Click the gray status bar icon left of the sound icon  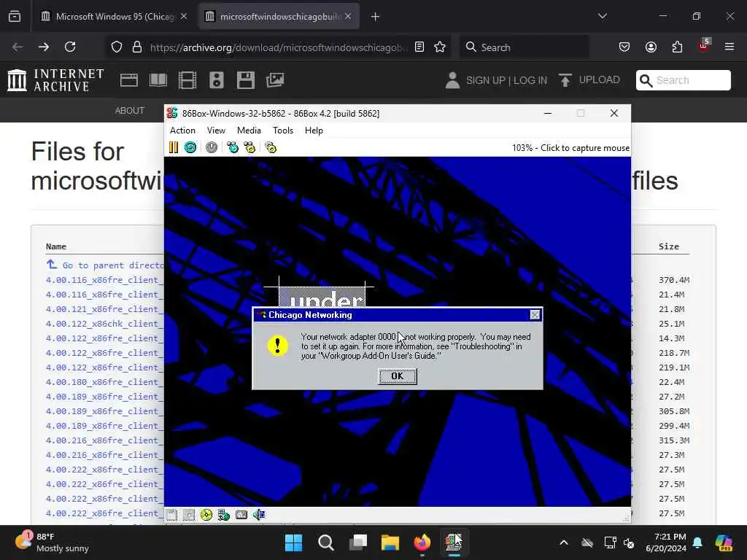click(x=241, y=515)
